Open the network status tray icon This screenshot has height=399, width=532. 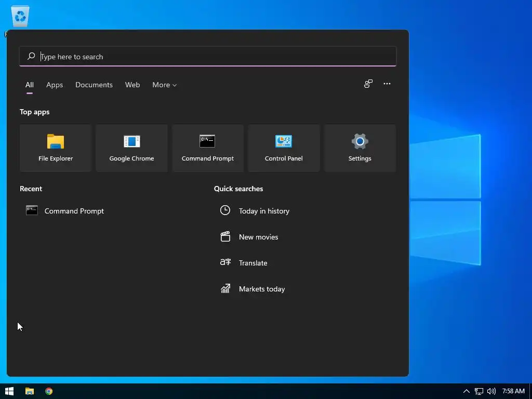(x=478, y=391)
